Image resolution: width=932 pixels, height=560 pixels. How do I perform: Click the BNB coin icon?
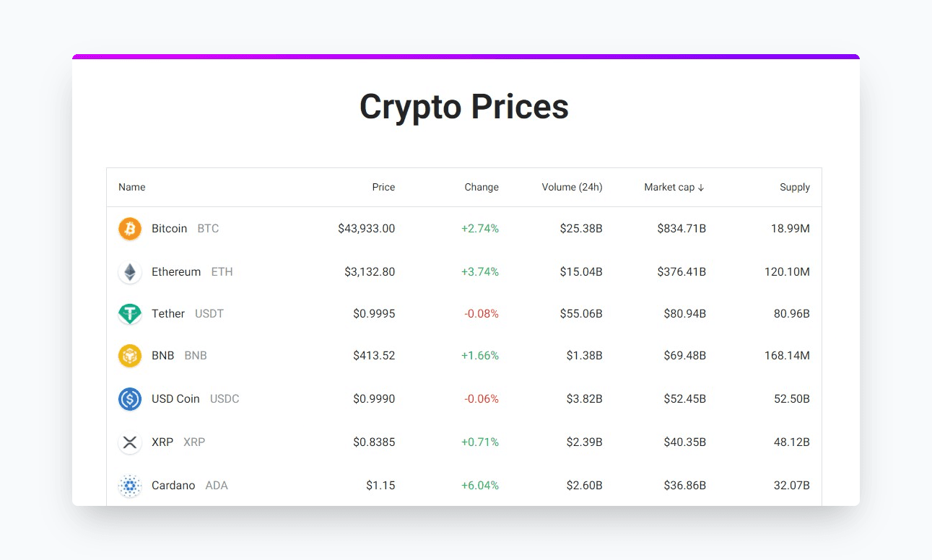point(130,356)
